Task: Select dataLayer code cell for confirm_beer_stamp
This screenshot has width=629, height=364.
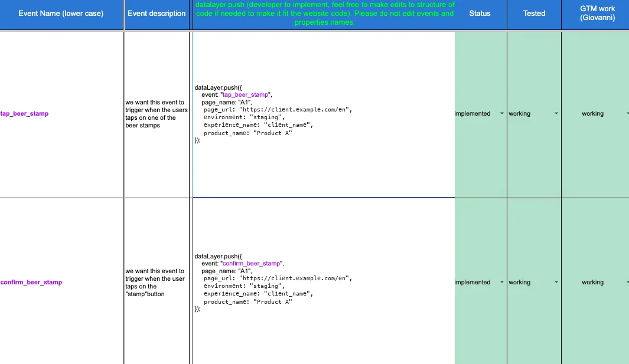Action: point(324,281)
